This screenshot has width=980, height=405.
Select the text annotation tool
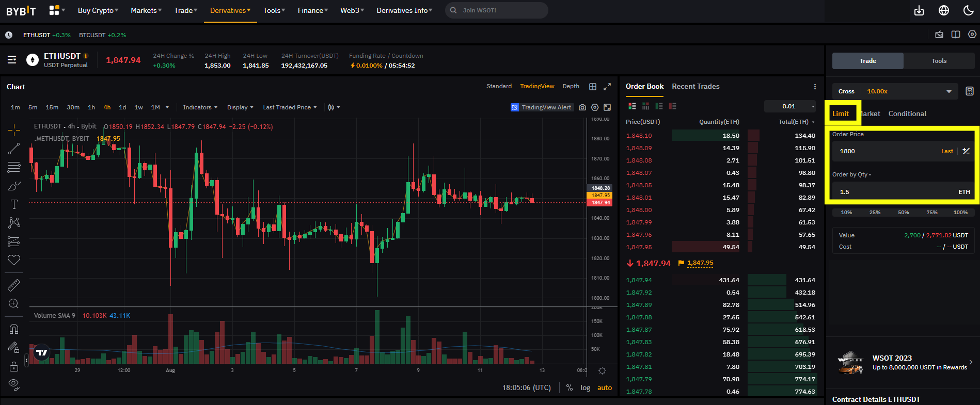[x=14, y=204]
